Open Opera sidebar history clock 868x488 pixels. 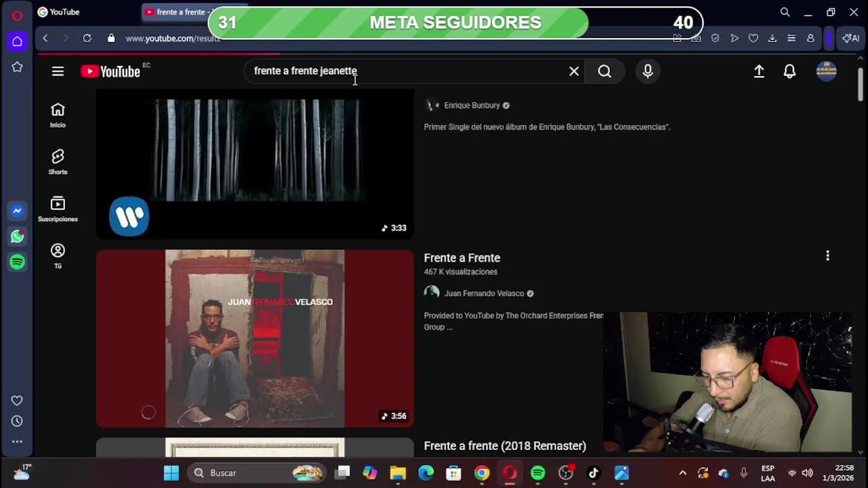(x=17, y=421)
